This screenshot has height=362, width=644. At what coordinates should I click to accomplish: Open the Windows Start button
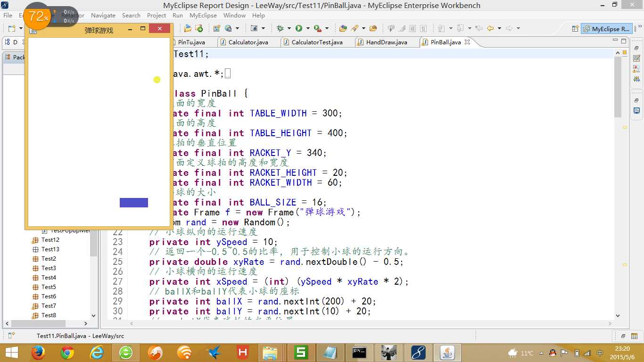tap(11, 353)
